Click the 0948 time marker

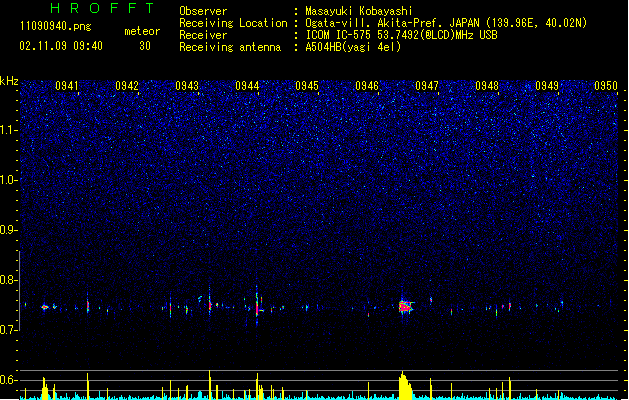point(487,86)
